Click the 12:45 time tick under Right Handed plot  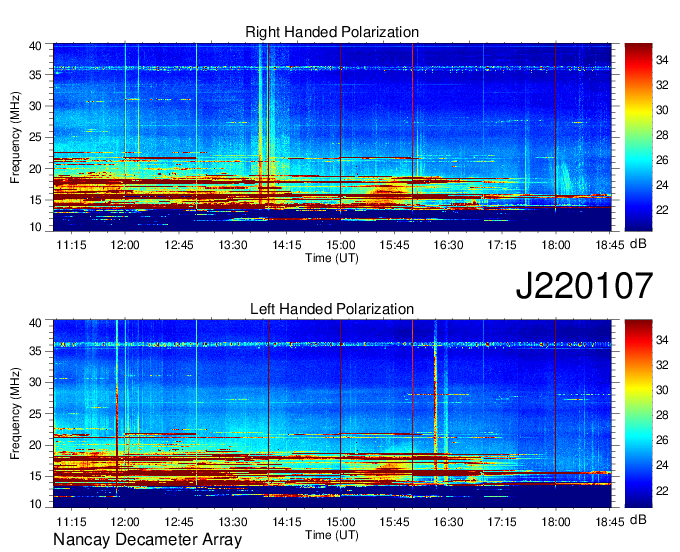pyautogui.click(x=179, y=245)
